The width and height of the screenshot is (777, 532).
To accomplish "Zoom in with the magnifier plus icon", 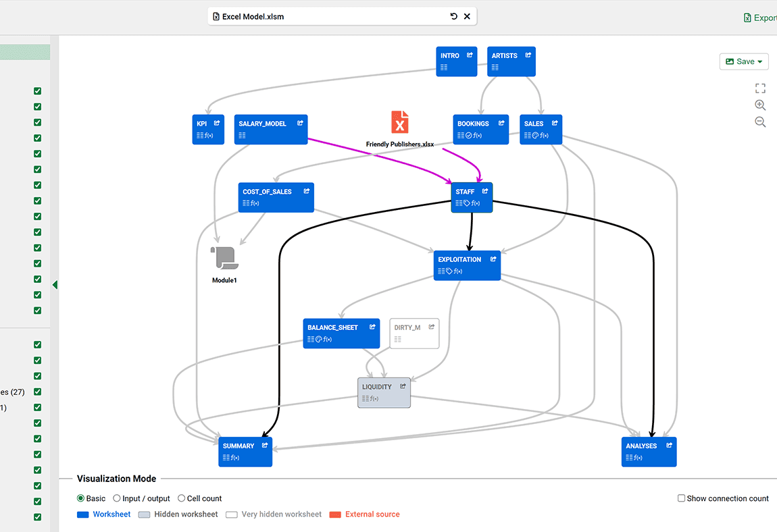I will click(x=760, y=105).
